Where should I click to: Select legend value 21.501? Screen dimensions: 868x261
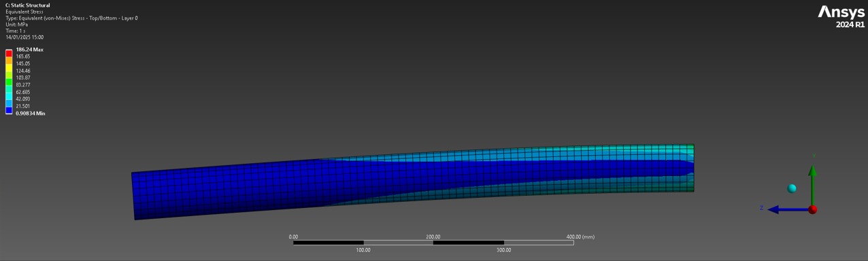tap(23, 107)
